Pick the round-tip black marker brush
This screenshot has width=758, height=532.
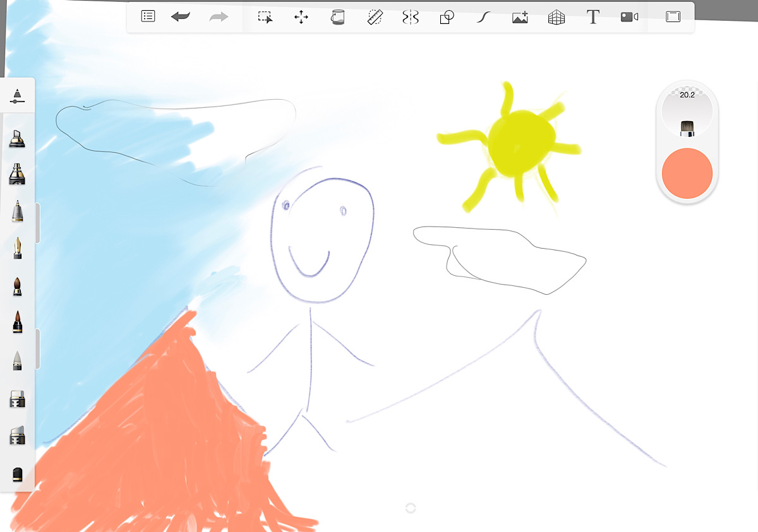17,174
